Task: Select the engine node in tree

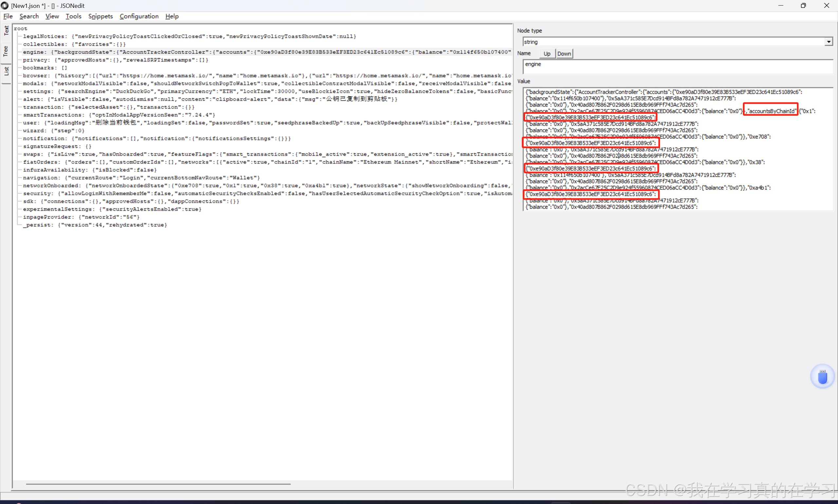Action: click(x=33, y=52)
